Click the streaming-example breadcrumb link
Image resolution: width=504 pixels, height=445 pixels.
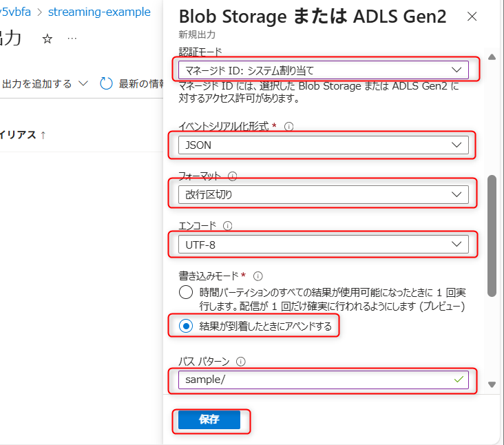tap(99, 12)
